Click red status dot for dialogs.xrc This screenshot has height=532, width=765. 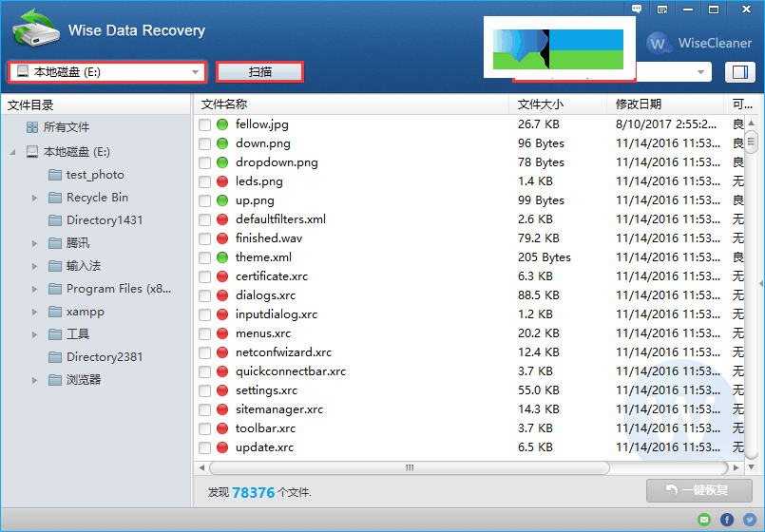[222, 295]
